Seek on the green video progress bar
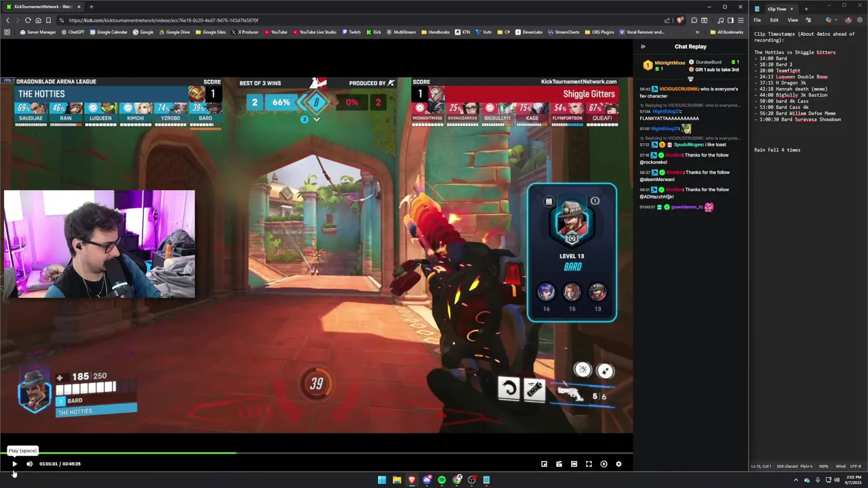Image resolution: width=868 pixels, height=488 pixels. coord(316,453)
